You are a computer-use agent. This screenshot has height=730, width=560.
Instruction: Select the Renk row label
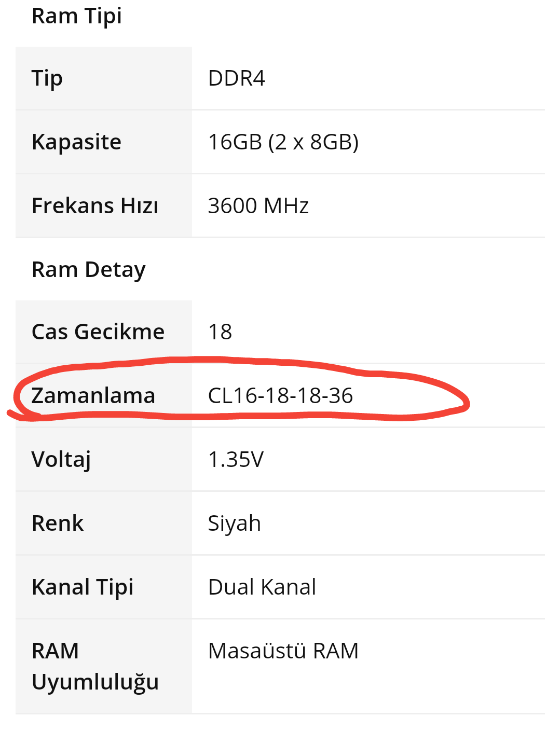pyautogui.click(x=58, y=524)
